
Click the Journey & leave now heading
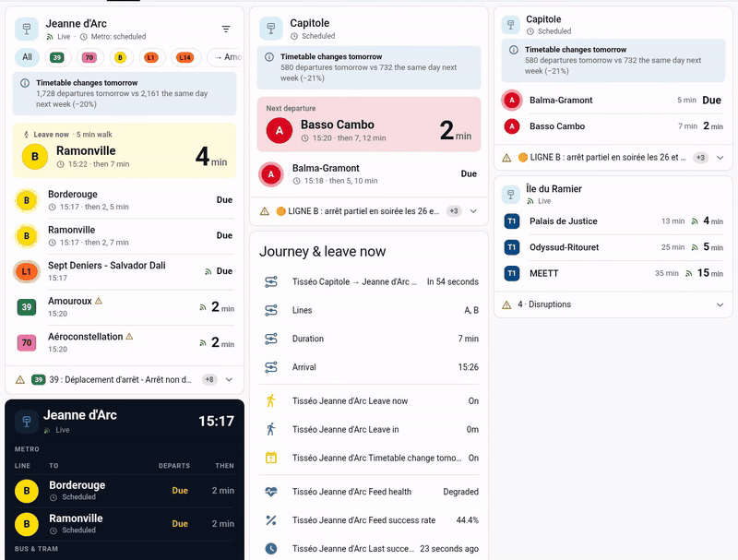[322, 251]
